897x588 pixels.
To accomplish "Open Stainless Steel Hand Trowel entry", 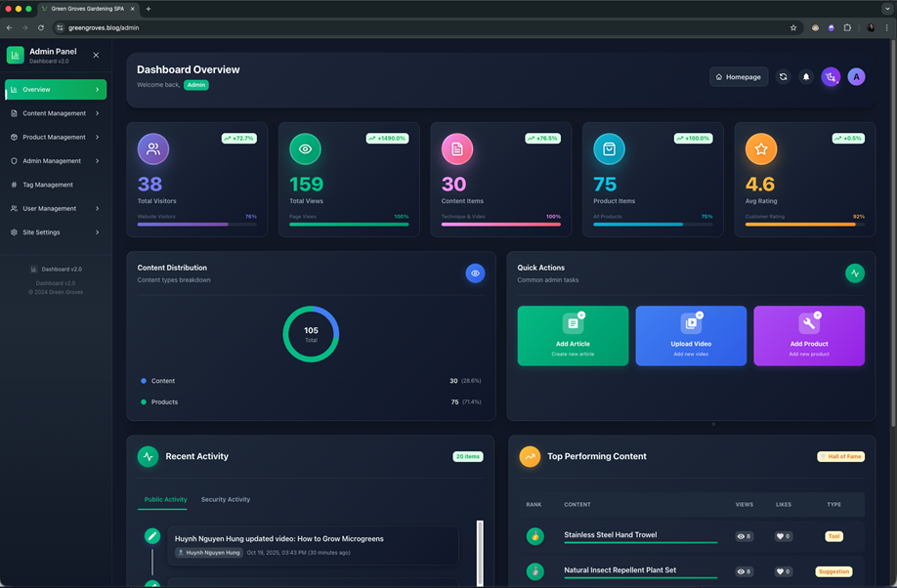I will [x=611, y=535].
